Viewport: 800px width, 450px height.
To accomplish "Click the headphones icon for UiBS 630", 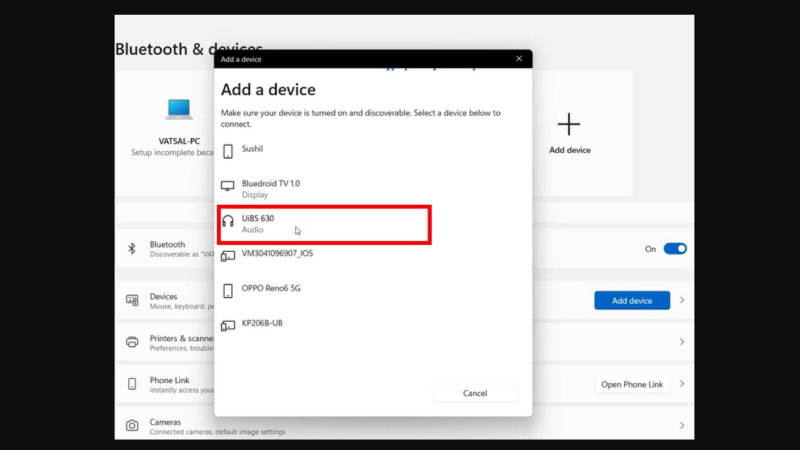I will pos(228,221).
